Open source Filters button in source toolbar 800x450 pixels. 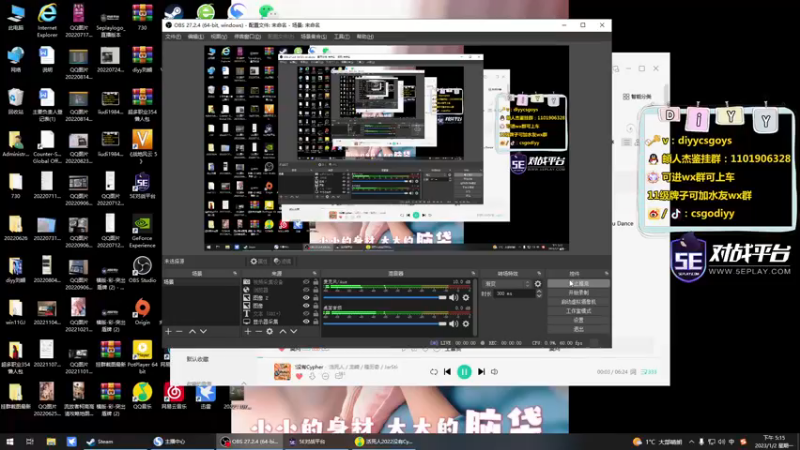282,261
